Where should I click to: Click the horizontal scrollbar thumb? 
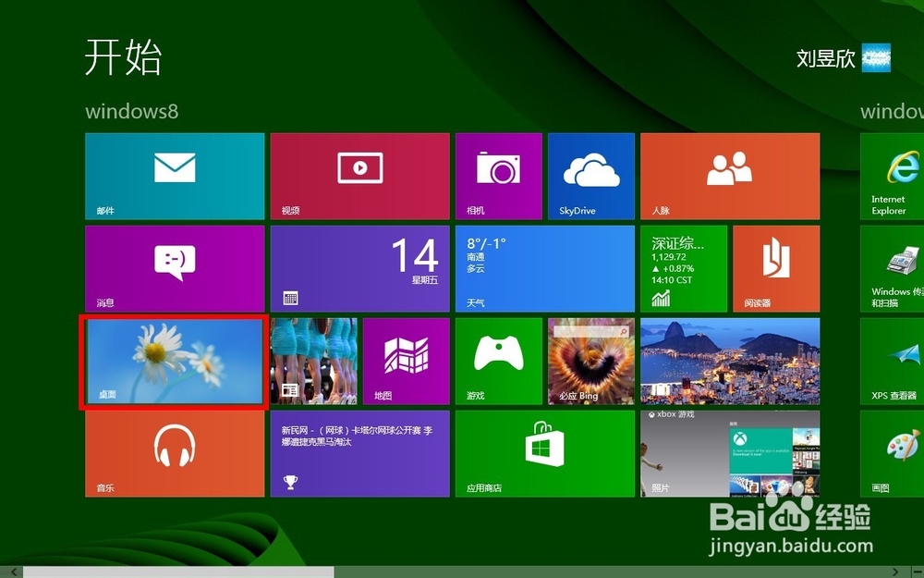[178, 572]
